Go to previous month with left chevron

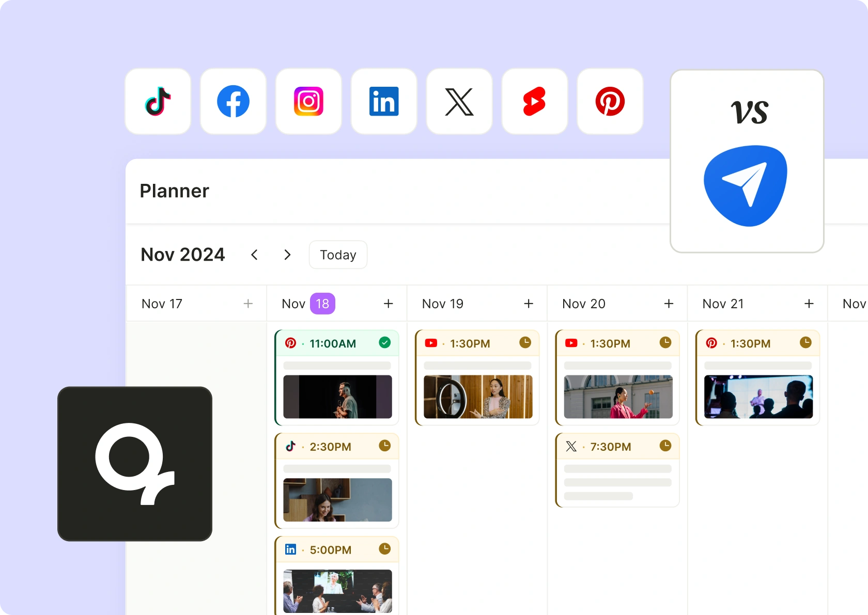pyautogui.click(x=254, y=255)
